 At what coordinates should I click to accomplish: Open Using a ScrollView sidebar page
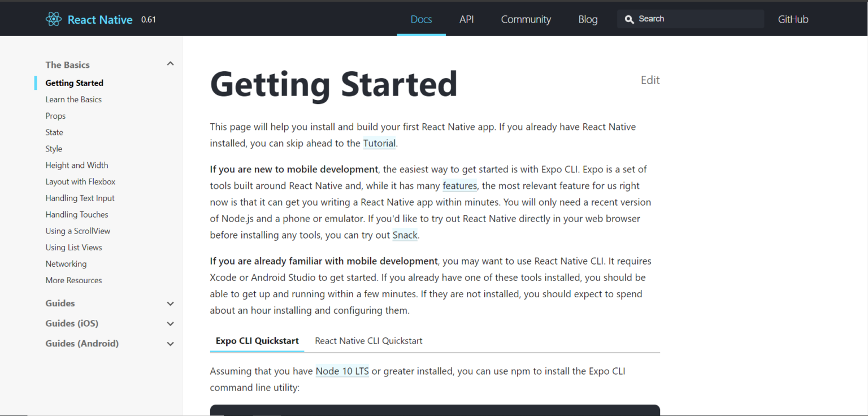click(x=78, y=231)
